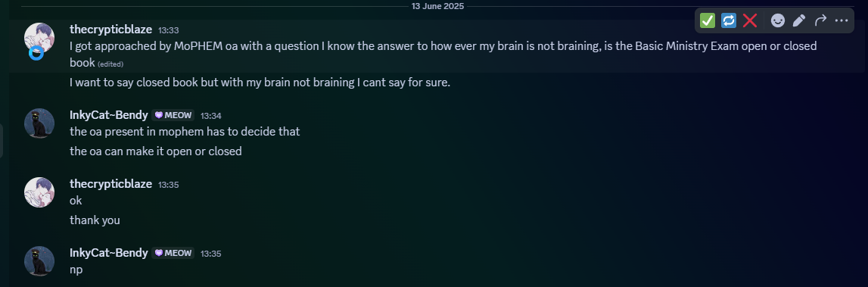Click the (edited) label on first message

click(x=110, y=64)
